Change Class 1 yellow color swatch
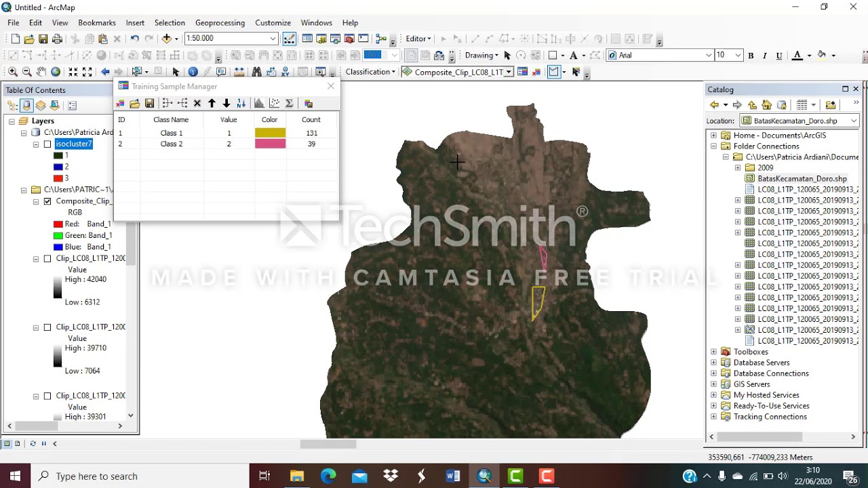The height and width of the screenshot is (488, 868). click(x=270, y=133)
